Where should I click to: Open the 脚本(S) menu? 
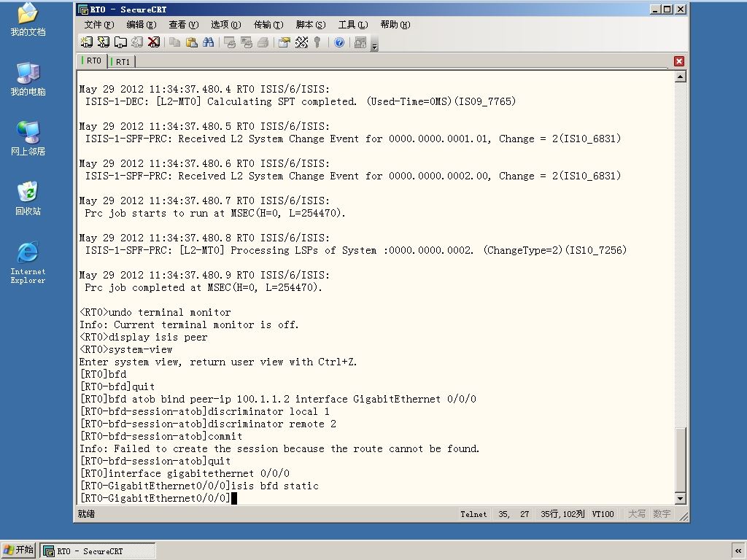(x=311, y=24)
